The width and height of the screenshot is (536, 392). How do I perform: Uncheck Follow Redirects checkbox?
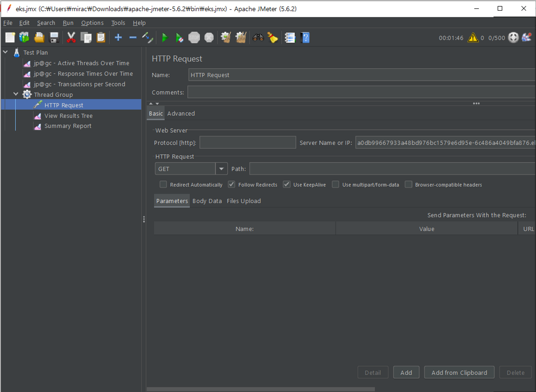232,184
